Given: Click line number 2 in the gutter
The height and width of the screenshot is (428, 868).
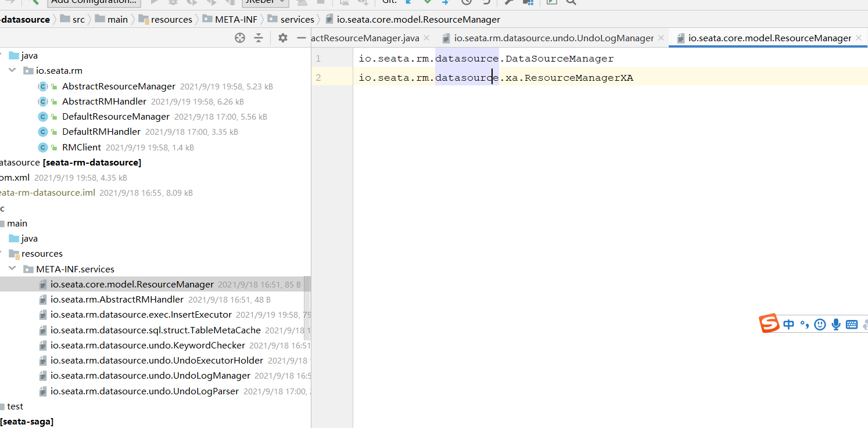Looking at the screenshot, I should (318, 77).
